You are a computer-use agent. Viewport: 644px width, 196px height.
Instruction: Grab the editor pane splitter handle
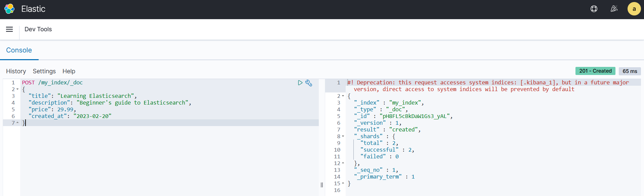(x=322, y=185)
